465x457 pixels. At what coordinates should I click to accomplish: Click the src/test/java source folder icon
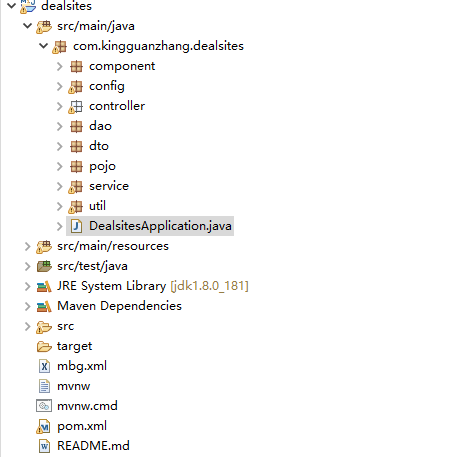point(44,266)
